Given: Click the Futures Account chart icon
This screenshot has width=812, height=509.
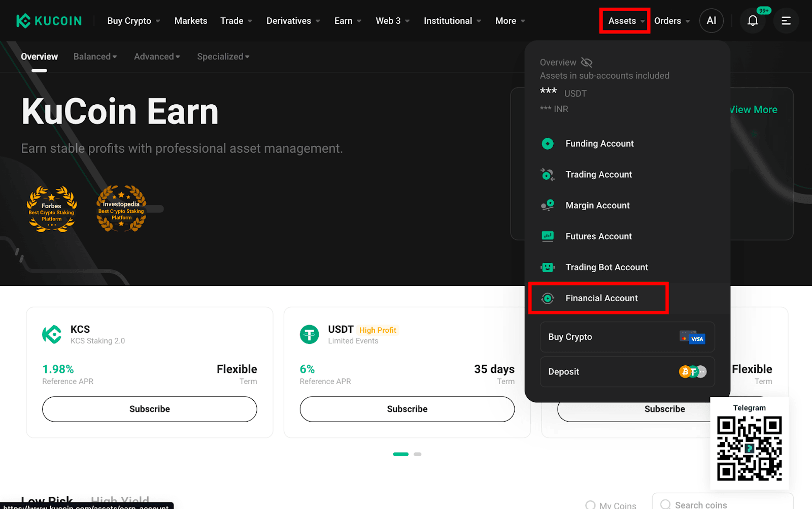Looking at the screenshot, I should coord(548,236).
